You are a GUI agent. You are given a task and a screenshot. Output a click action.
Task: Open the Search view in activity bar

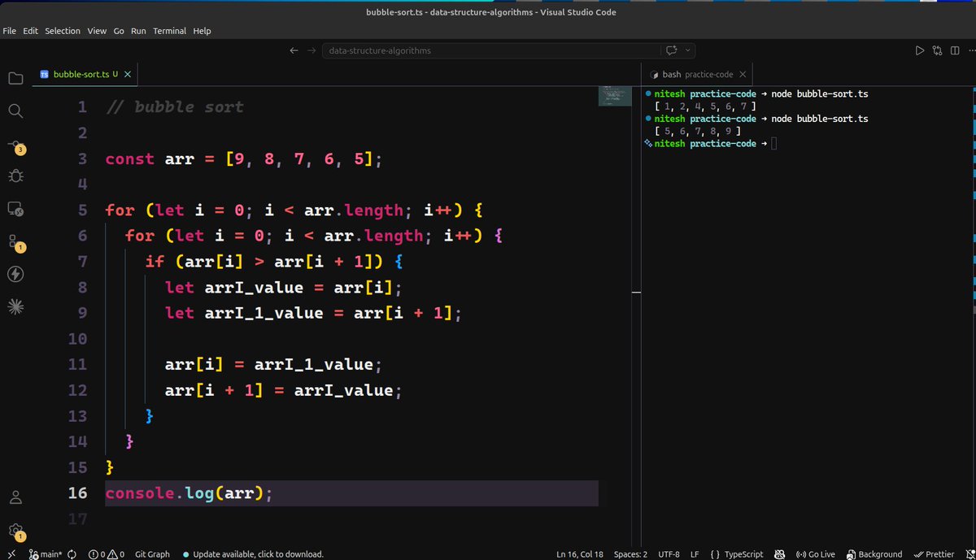click(15, 111)
